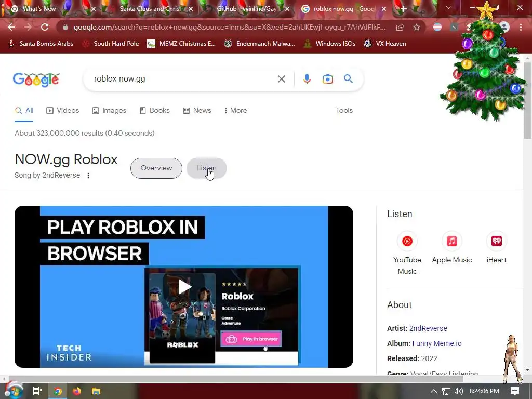Open a new browser tab
Screen dimensions: 532x399
[x=403, y=9]
